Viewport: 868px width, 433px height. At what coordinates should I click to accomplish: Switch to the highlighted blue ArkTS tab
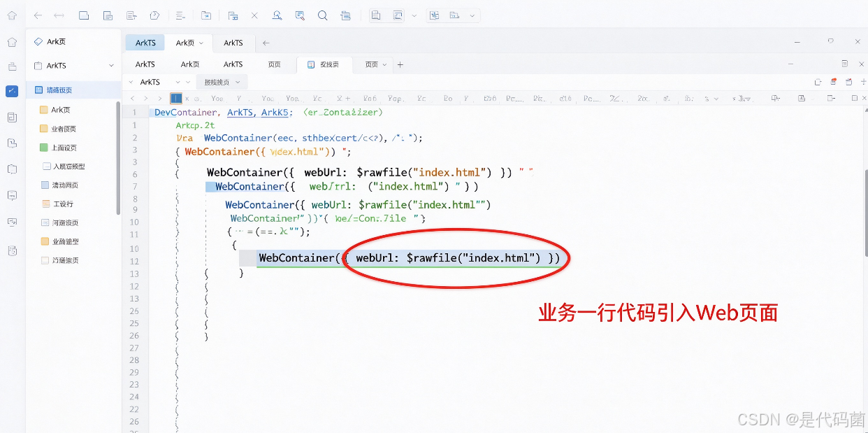click(x=145, y=43)
